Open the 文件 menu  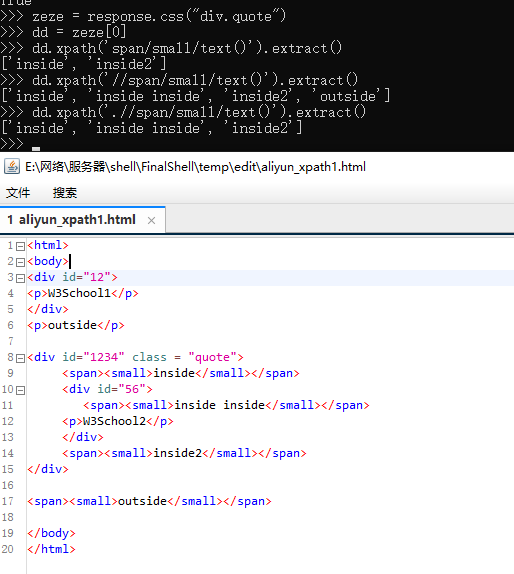click(18, 193)
